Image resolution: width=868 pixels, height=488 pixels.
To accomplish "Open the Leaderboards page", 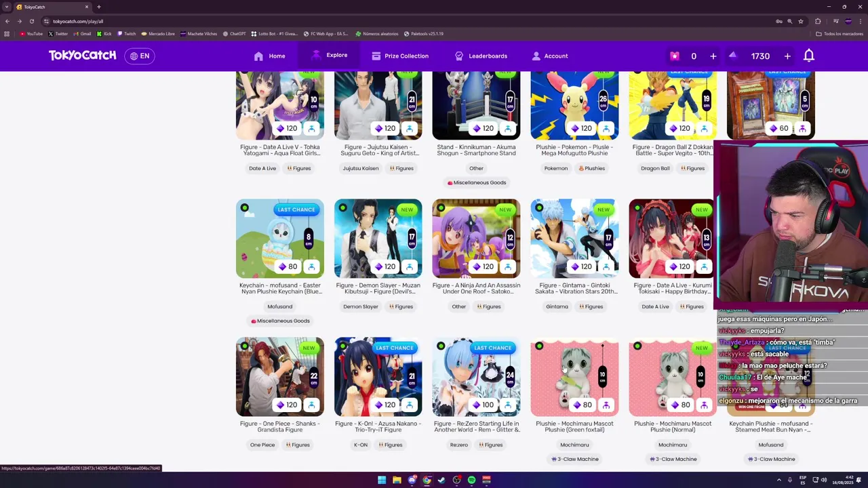I will click(x=481, y=56).
